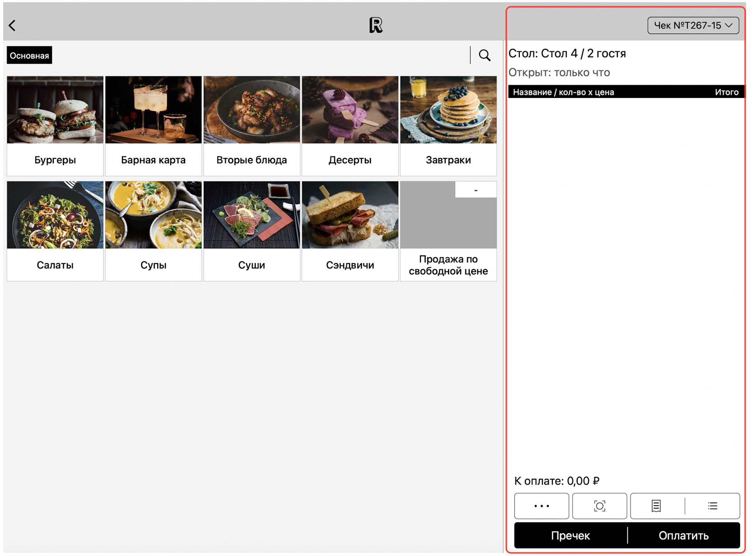This screenshot has width=756, height=556.
Task: Open the menu search magnifier icon
Action: point(484,55)
